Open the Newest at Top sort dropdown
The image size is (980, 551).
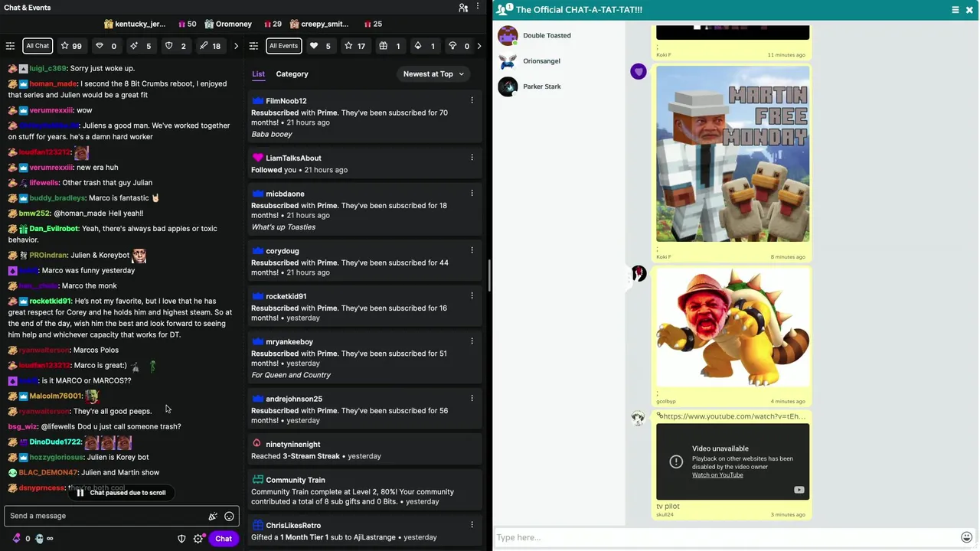coord(433,74)
